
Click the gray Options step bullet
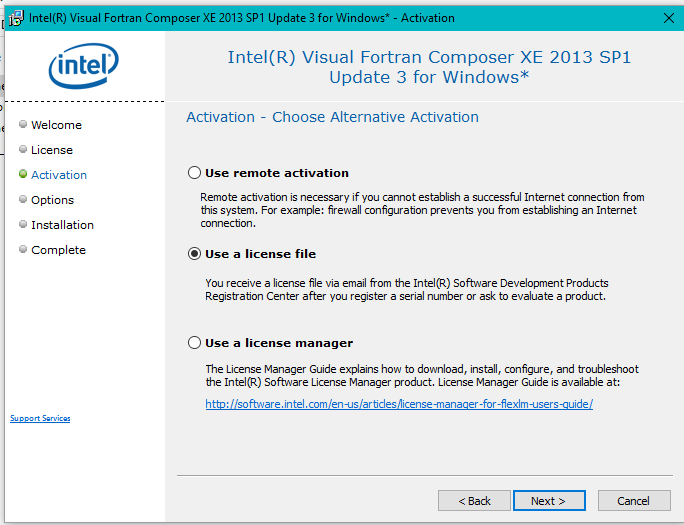point(23,199)
